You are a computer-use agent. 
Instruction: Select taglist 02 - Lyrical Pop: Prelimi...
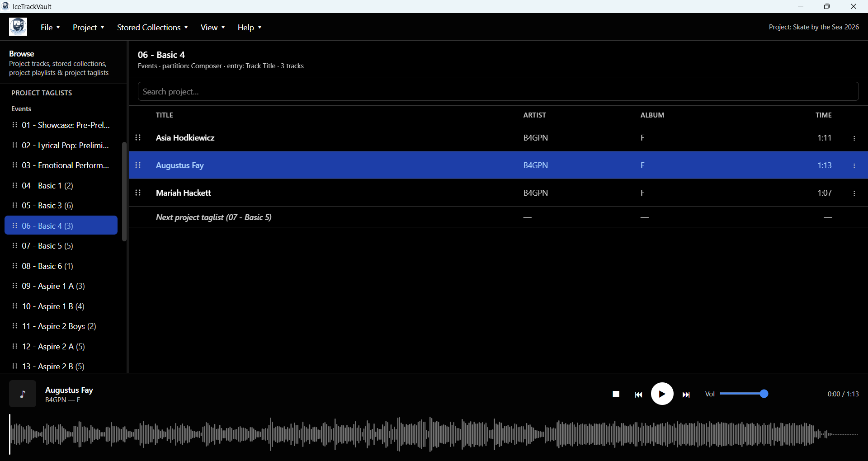(x=61, y=146)
